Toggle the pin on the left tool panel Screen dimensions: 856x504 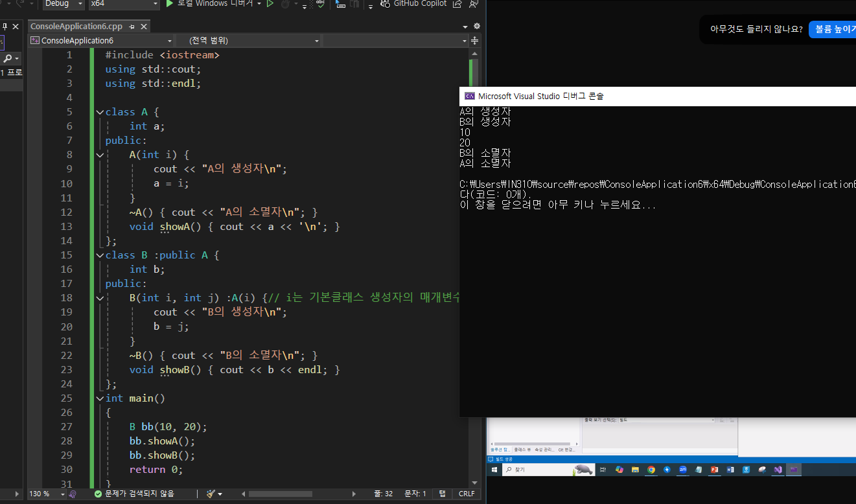5,27
